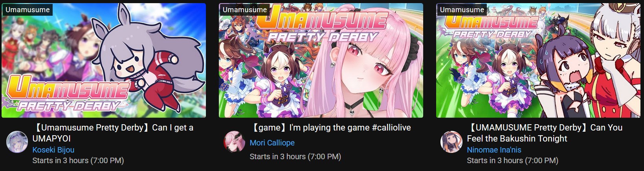Go to Mori Calliope channel name link
The width and height of the screenshot is (644, 171).
[x=272, y=143]
